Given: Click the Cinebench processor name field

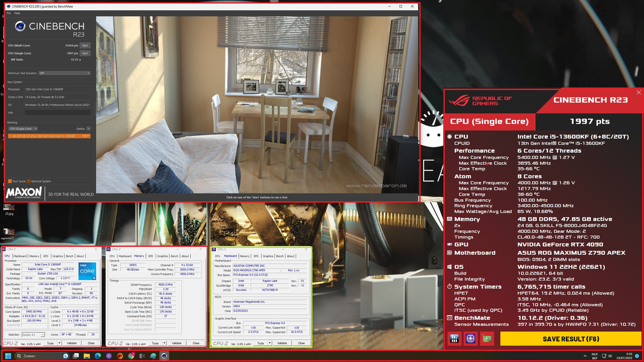Looking at the screenshot, I should click(x=58, y=89).
